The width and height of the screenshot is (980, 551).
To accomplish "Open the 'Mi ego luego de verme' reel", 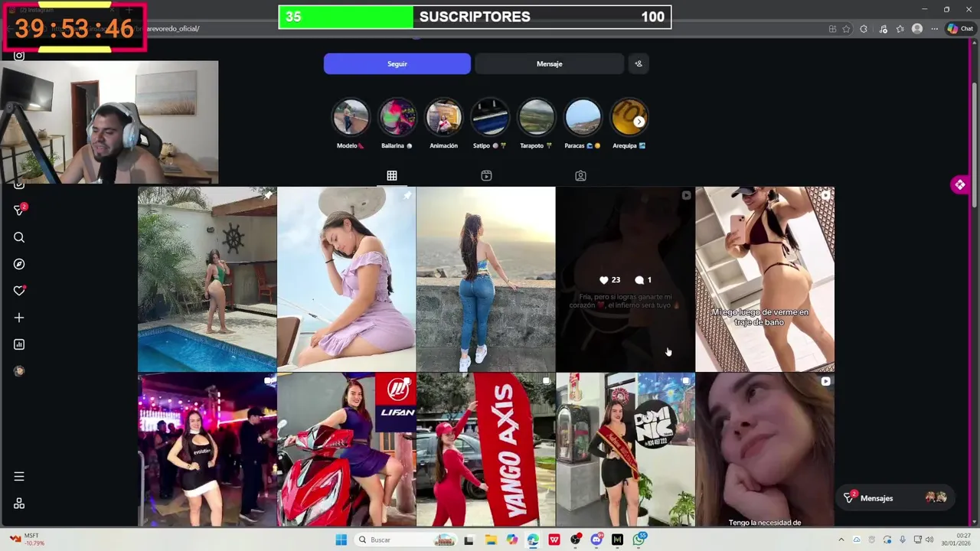I will click(x=765, y=279).
